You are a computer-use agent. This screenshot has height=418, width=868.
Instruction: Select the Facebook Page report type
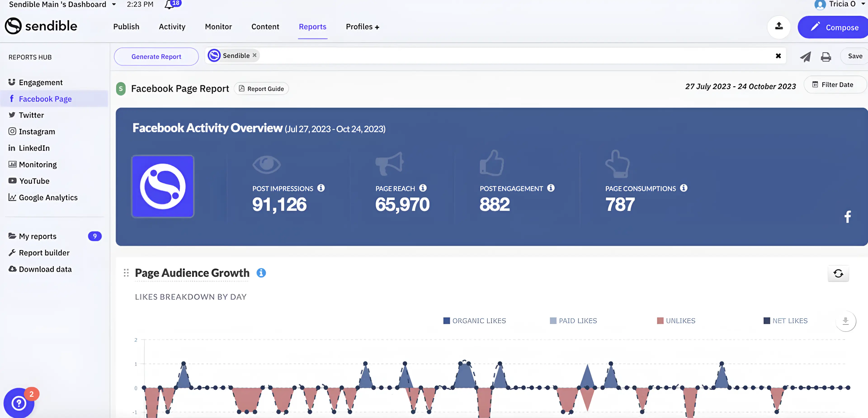(x=45, y=99)
